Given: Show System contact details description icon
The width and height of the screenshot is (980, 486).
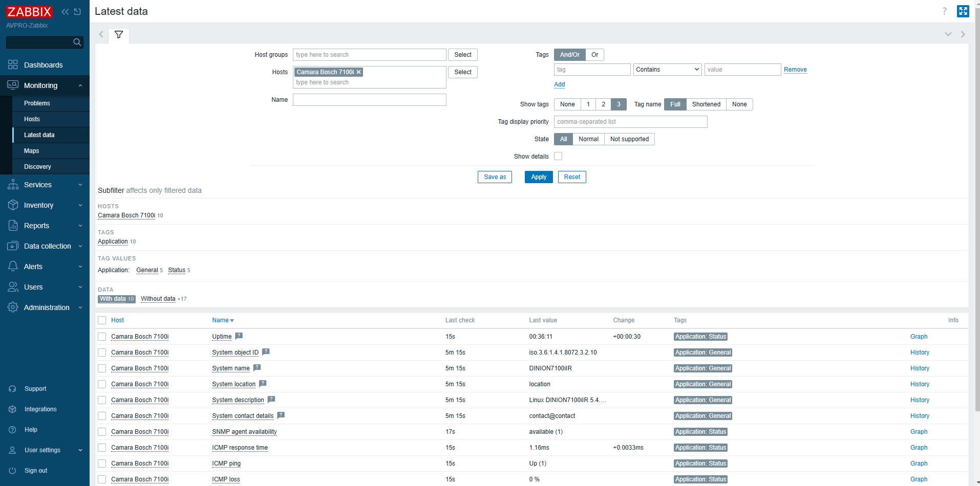Looking at the screenshot, I should (x=281, y=415).
